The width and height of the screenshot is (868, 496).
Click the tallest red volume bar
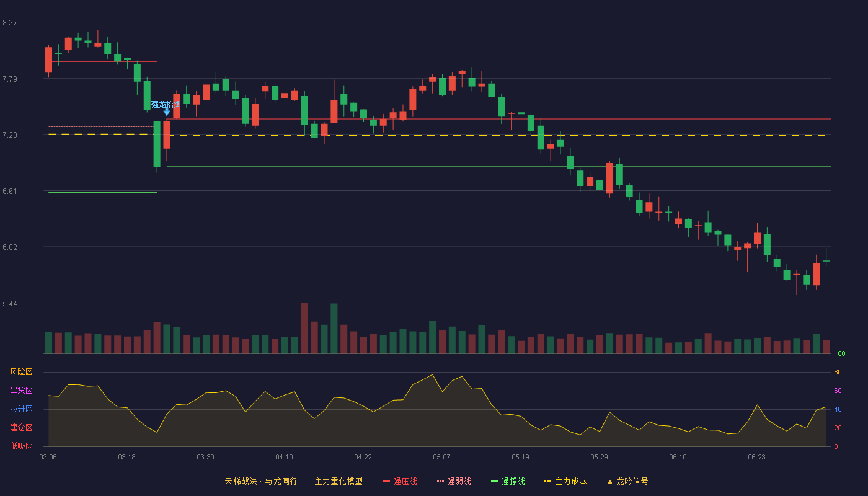pyautogui.click(x=304, y=328)
